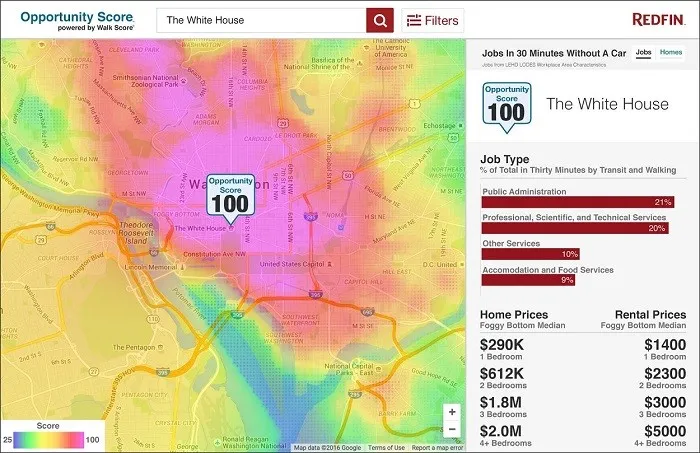The height and width of the screenshot is (453, 700).
Task: Click the Map data ©2016 Google attribution
Action: tap(327, 448)
